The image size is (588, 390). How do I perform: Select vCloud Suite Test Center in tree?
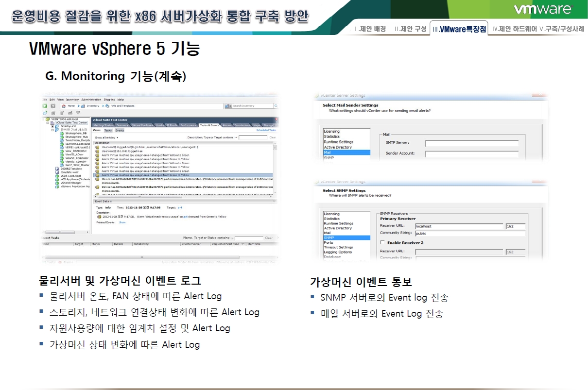tap(71, 122)
